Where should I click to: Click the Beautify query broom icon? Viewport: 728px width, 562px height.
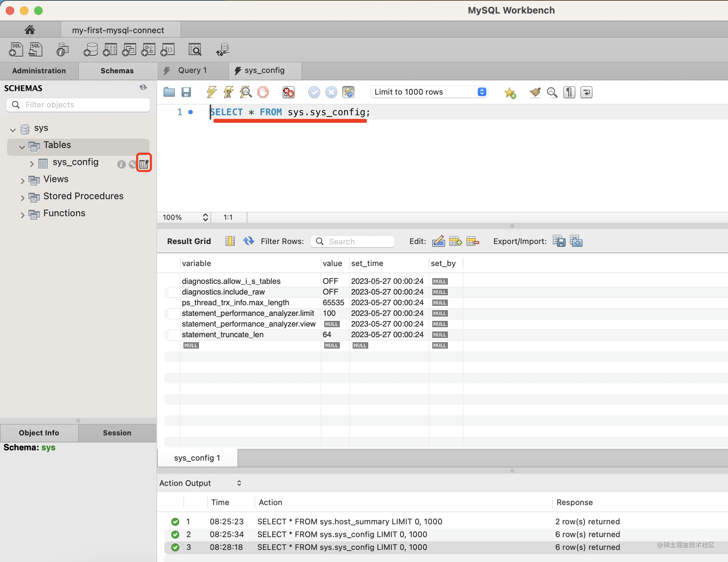[535, 92]
